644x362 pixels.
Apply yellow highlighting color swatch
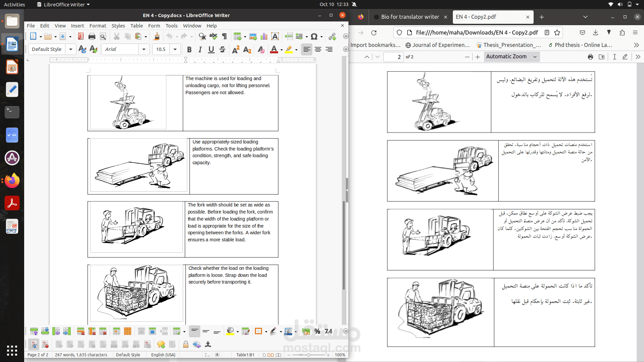(289, 50)
